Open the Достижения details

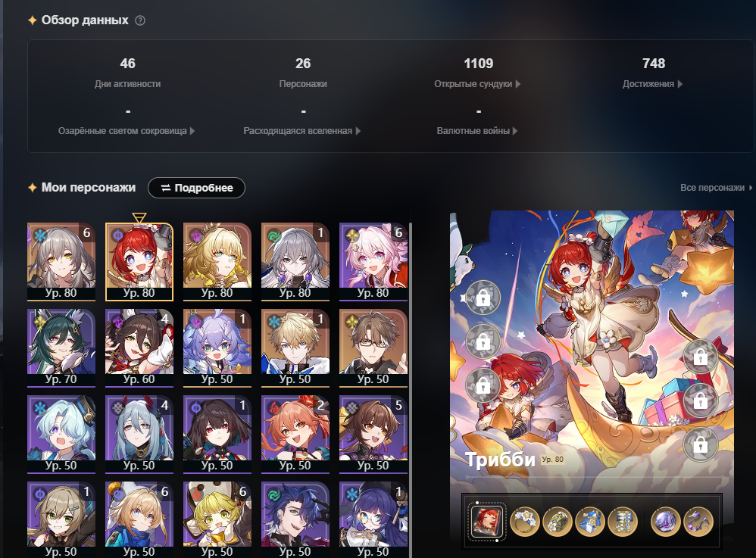[652, 84]
